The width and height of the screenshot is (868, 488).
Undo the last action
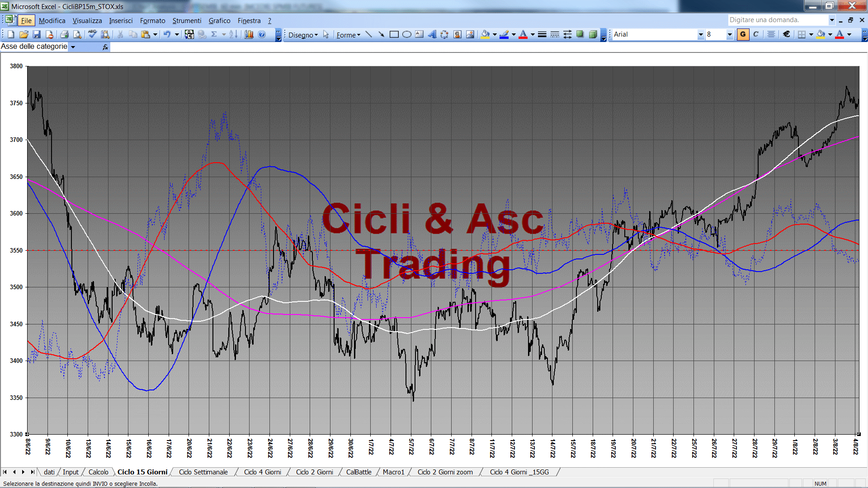point(167,34)
